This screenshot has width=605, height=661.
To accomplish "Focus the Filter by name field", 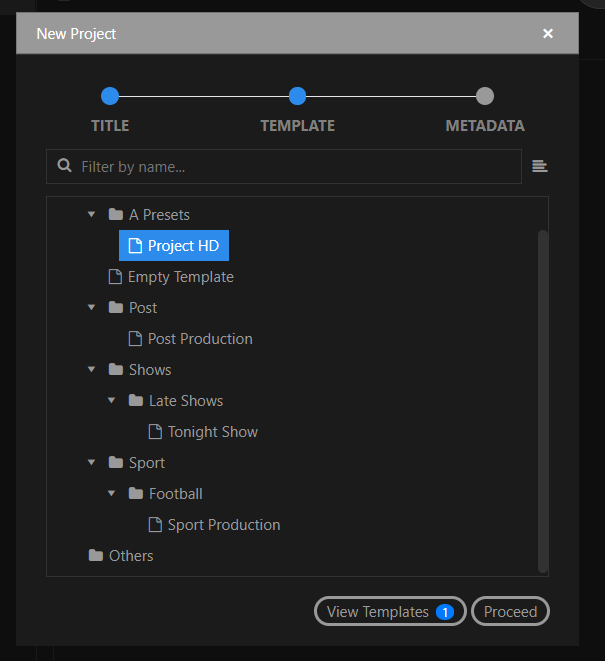I will point(284,167).
